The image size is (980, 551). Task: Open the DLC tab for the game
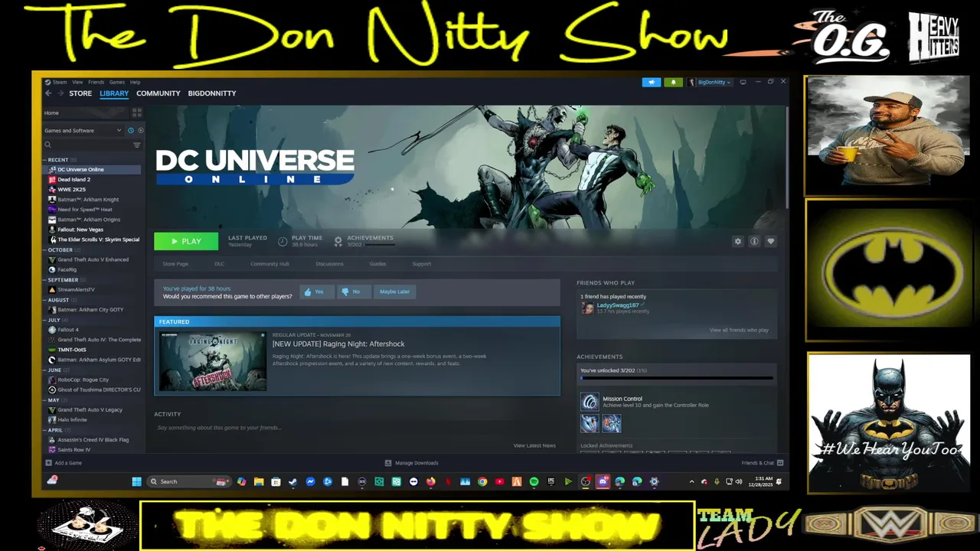(x=219, y=264)
